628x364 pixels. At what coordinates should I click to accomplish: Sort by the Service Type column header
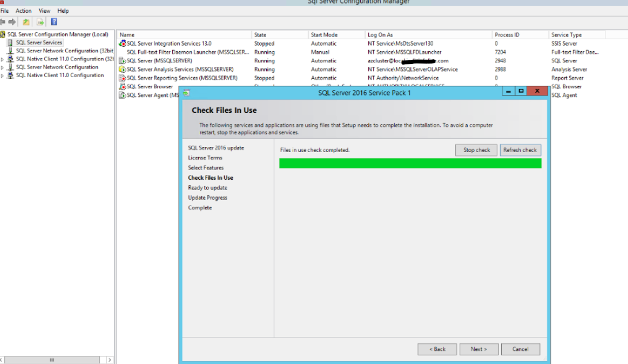click(577, 35)
